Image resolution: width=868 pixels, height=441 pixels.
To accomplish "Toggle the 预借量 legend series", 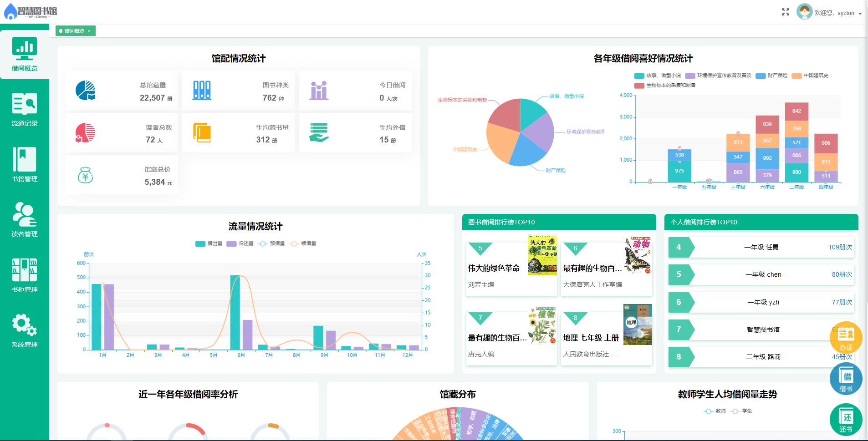I will pyautogui.click(x=271, y=243).
